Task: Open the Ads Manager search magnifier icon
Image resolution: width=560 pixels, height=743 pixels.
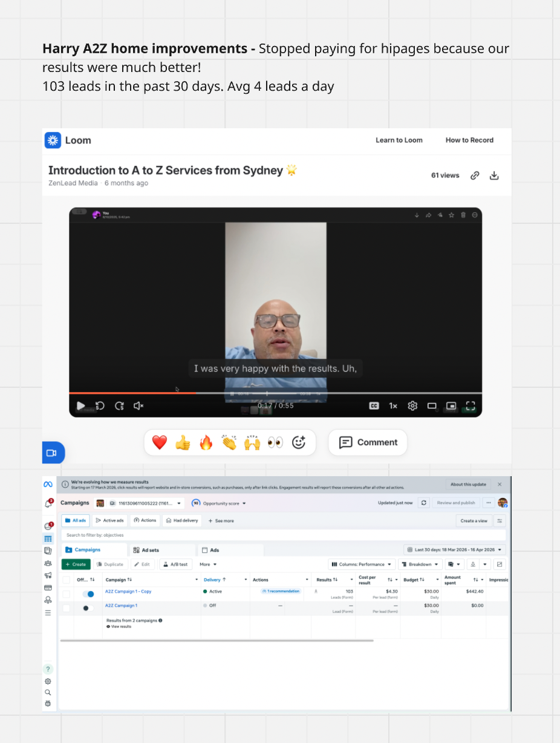Action: pos(48,692)
